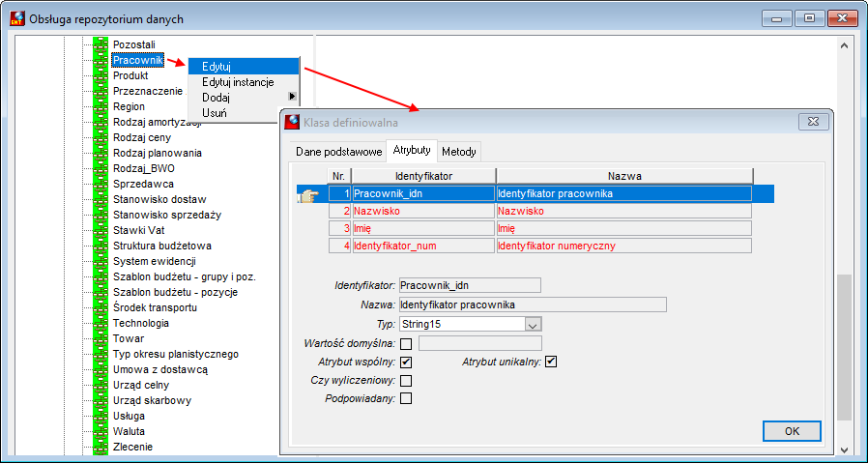This screenshot has width=868, height=464.
Task: Click the green icon beside Region
Action: pos(100,106)
